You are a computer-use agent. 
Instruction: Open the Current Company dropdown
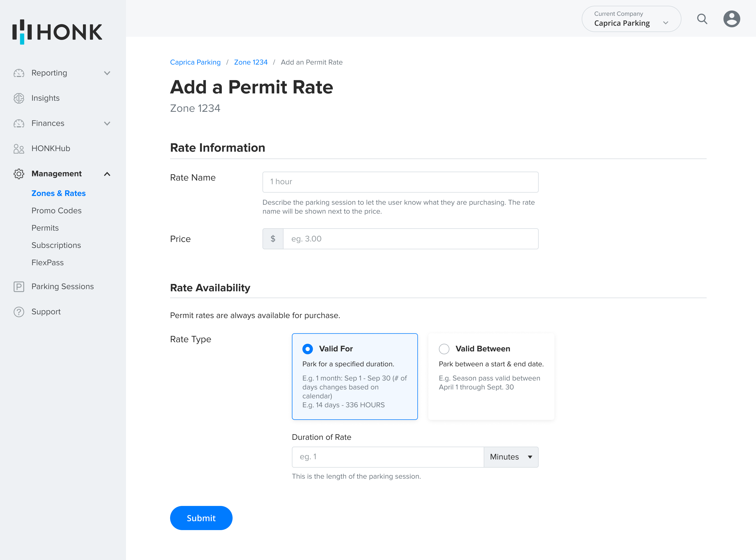click(631, 19)
